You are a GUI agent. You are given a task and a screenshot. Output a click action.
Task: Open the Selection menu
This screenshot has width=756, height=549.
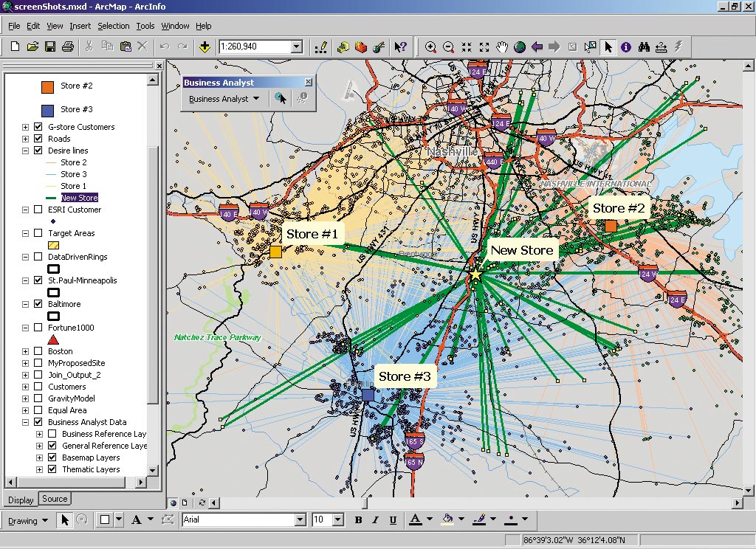113,26
